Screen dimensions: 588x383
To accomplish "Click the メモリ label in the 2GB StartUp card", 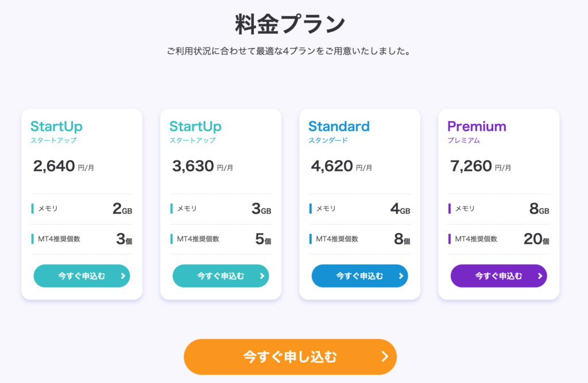I will click(48, 209).
